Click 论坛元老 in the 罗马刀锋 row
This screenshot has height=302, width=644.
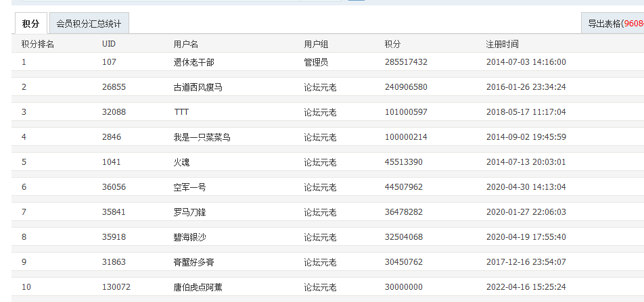[x=320, y=212]
